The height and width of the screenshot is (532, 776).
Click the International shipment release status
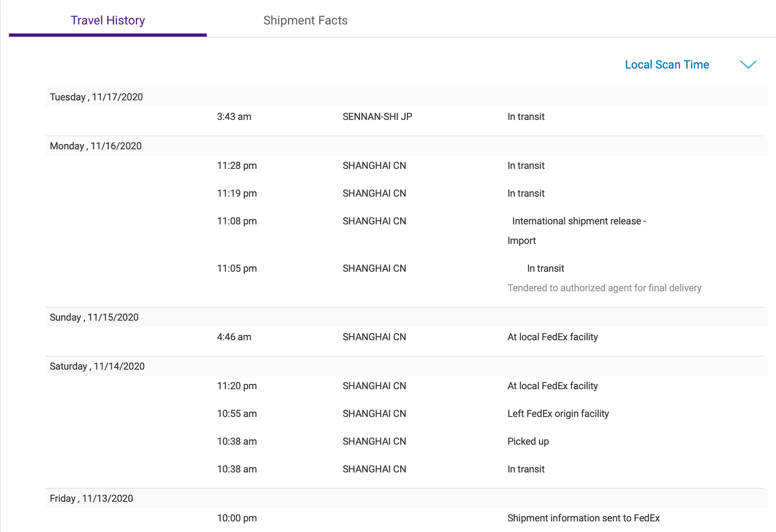pyautogui.click(x=579, y=221)
